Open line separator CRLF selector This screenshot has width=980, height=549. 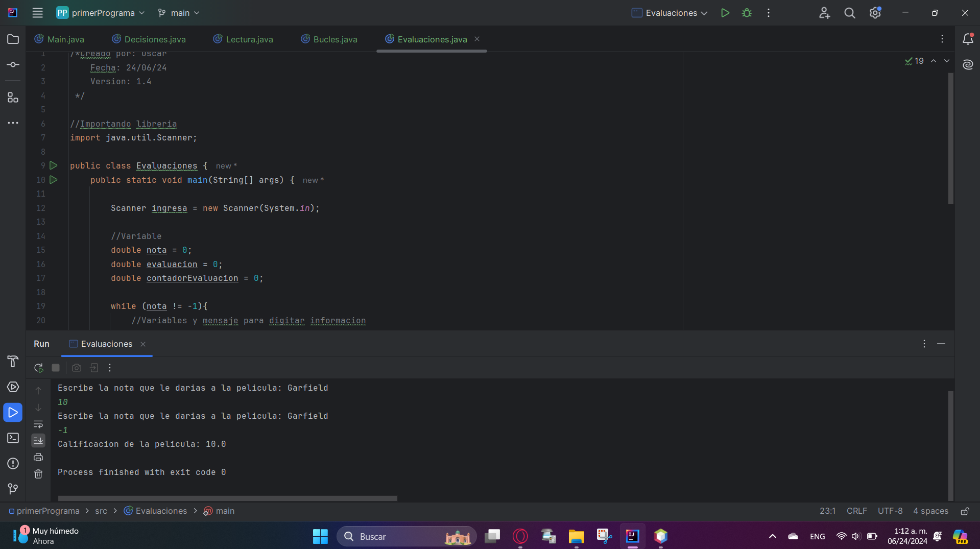856,511
